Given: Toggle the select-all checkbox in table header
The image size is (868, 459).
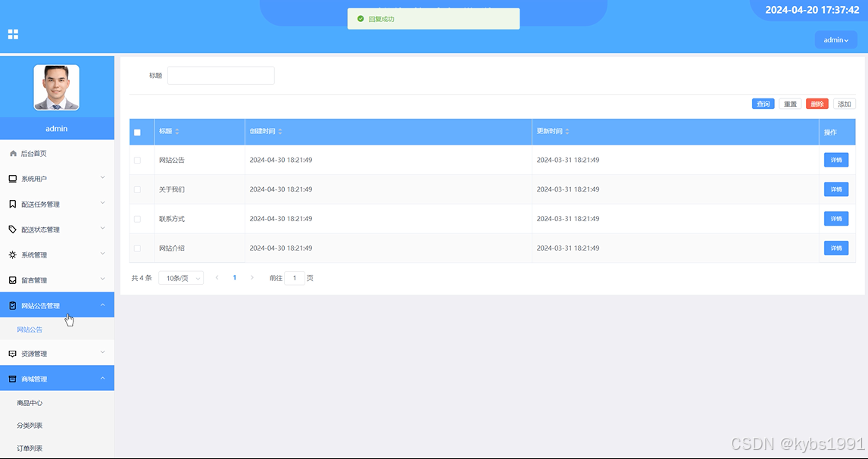Looking at the screenshot, I should (137, 133).
